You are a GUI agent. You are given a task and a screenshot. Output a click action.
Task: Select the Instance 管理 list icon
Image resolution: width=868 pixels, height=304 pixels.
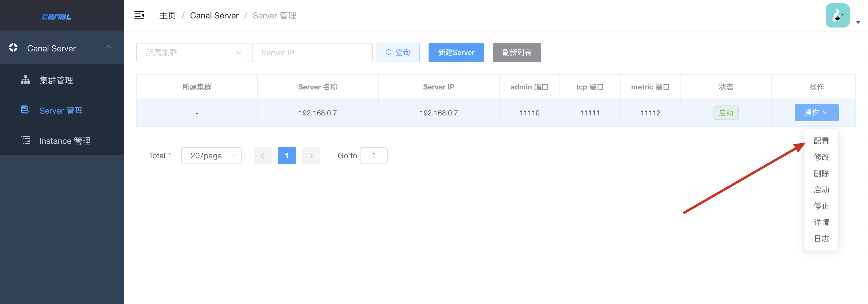click(x=26, y=141)
